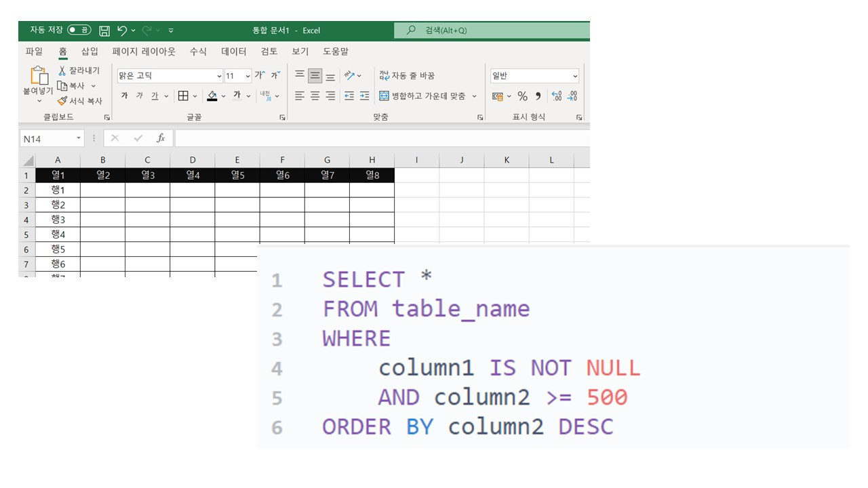Open the 페이지 레이아웃 tab
868x488 pixels.
point(144,52)
